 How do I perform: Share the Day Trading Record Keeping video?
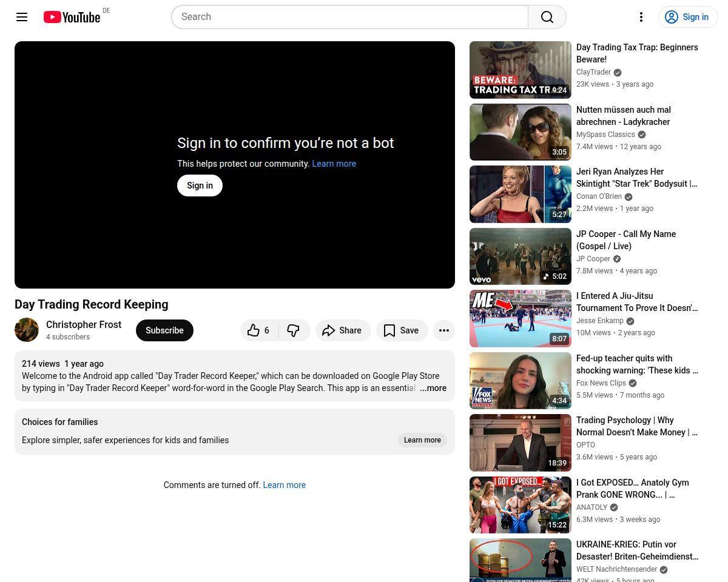coord(343,330)
